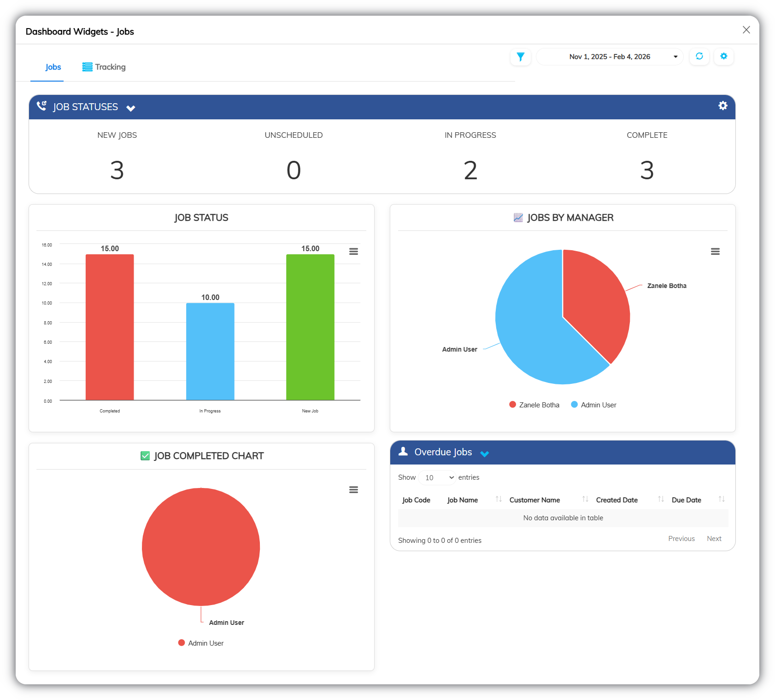Switch to the Jobs tab

[x=53, y=67]
